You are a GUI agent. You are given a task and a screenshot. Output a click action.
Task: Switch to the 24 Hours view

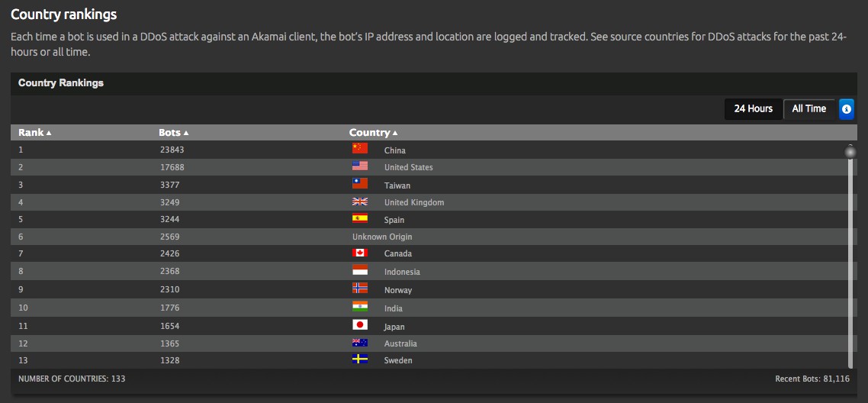click(753, 109)
